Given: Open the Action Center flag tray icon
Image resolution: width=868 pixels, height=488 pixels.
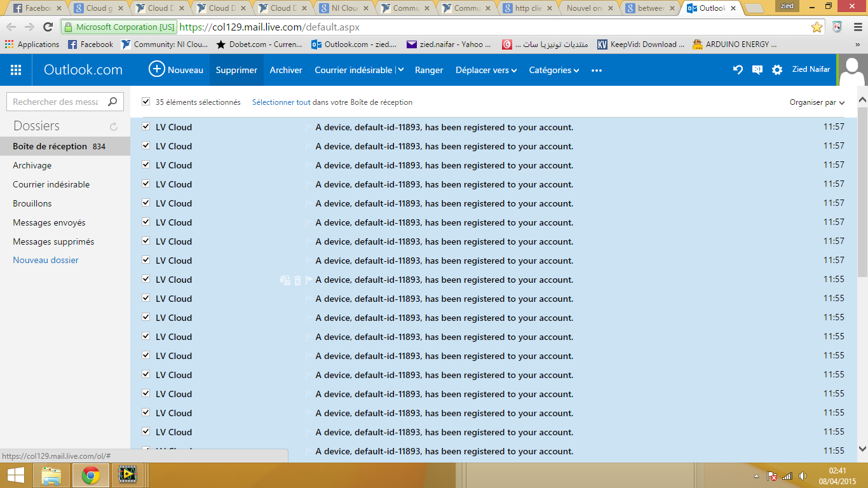Looking at the screenshot, I should tap(772, 476).
